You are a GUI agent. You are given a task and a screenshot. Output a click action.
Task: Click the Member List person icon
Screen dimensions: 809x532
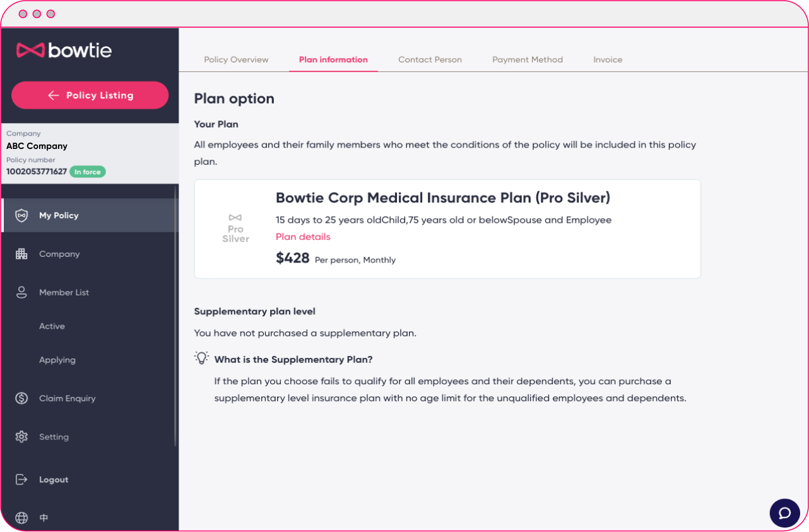point(21,292)
